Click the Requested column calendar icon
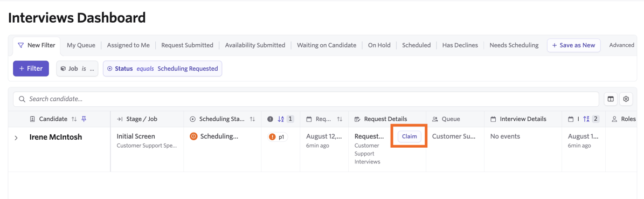Viewport: 644px width, 199px height. click(309, 119)
